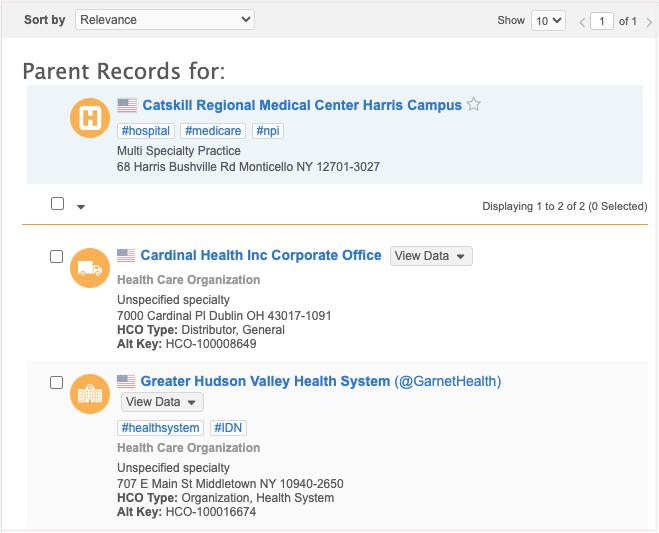Image resolution: width=659 pixels, height=533 pixels.
Task: Click the US flag beside Catskill Regional
Action: (127, 106)
